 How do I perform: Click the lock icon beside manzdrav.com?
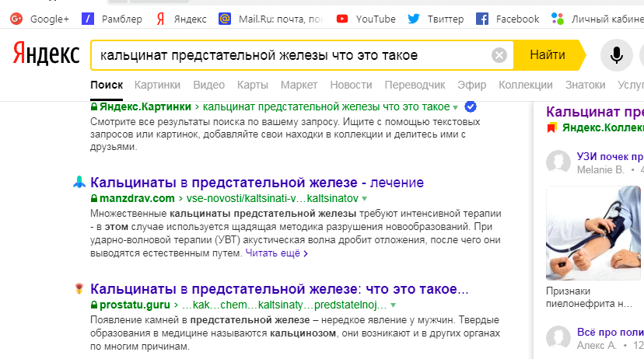tap(94, 199)
